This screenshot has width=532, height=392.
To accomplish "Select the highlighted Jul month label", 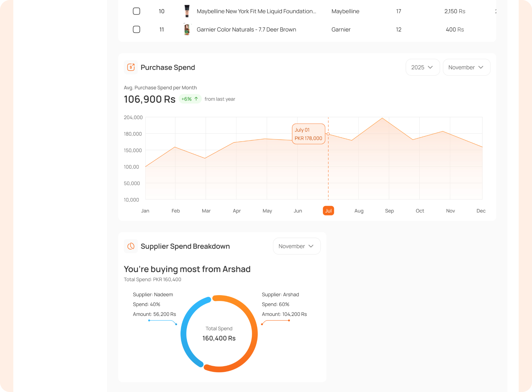I will [328, 211].
